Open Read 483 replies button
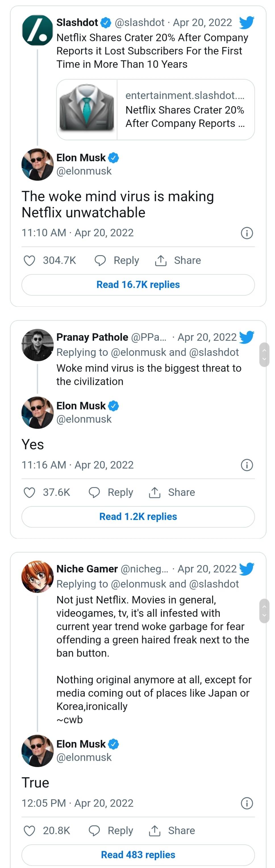Image resolution: width=275 pixels, height=868 pixels. pos(138,855)
